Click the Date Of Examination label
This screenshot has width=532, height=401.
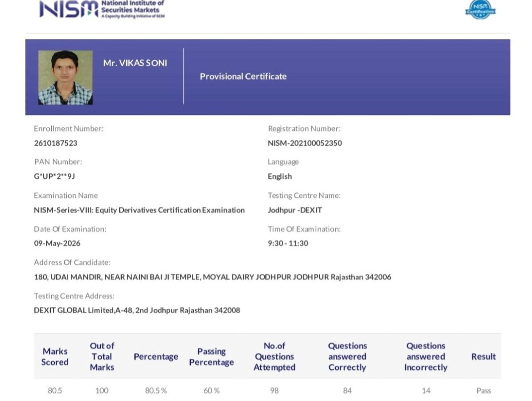70,229
